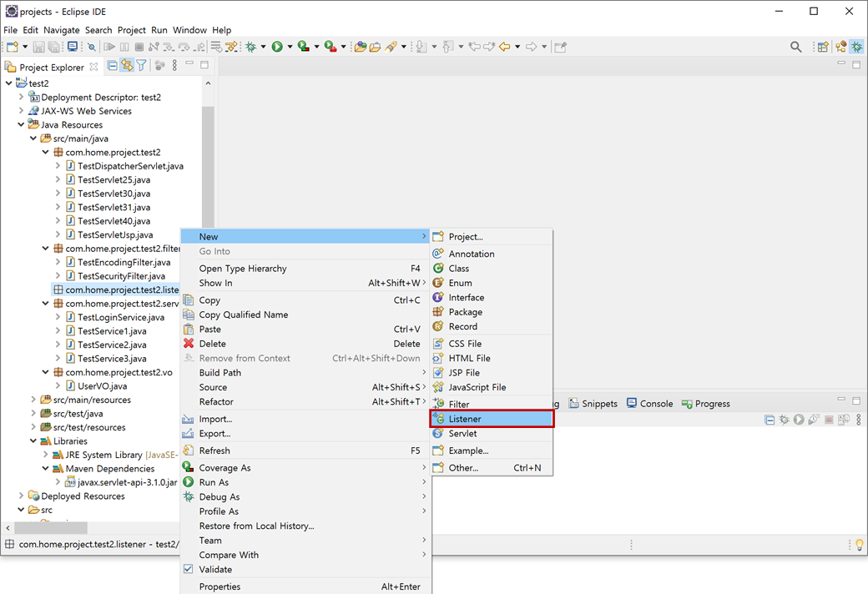The width and height of the screenshot is (868, 594).
Task: Open the dropdown arrow beside New wizard
Action: pyautogui.click(x=25, y=47)
